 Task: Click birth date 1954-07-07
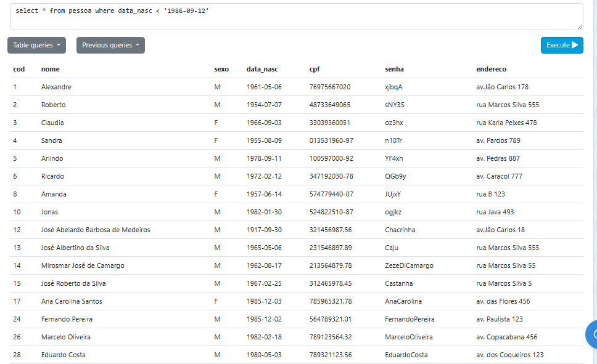264,105
